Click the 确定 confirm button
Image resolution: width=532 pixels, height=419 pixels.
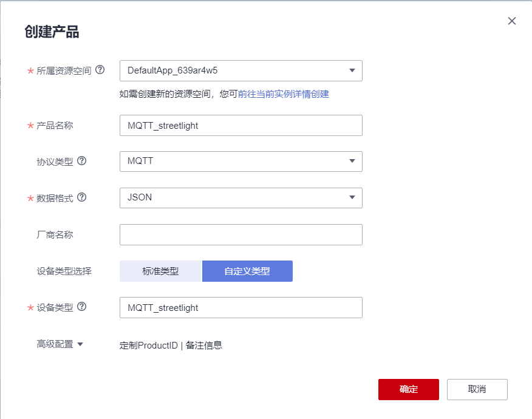coord(408,389)
